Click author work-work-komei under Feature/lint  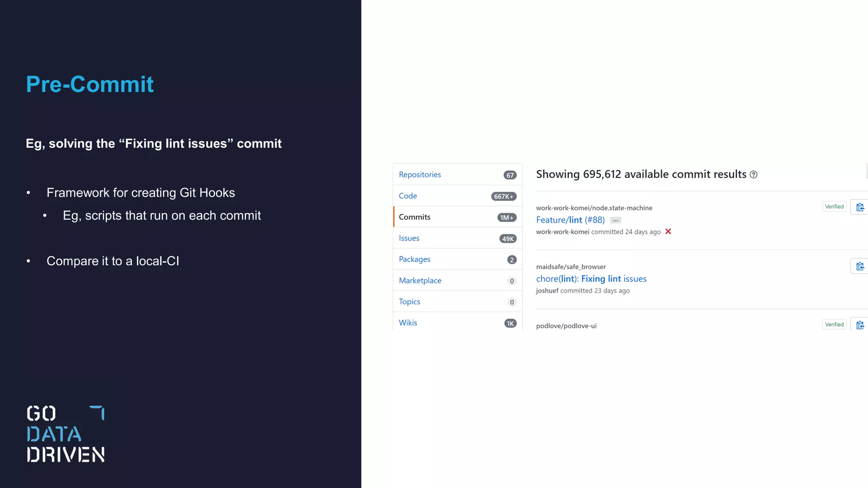click(x=562, y=232)
